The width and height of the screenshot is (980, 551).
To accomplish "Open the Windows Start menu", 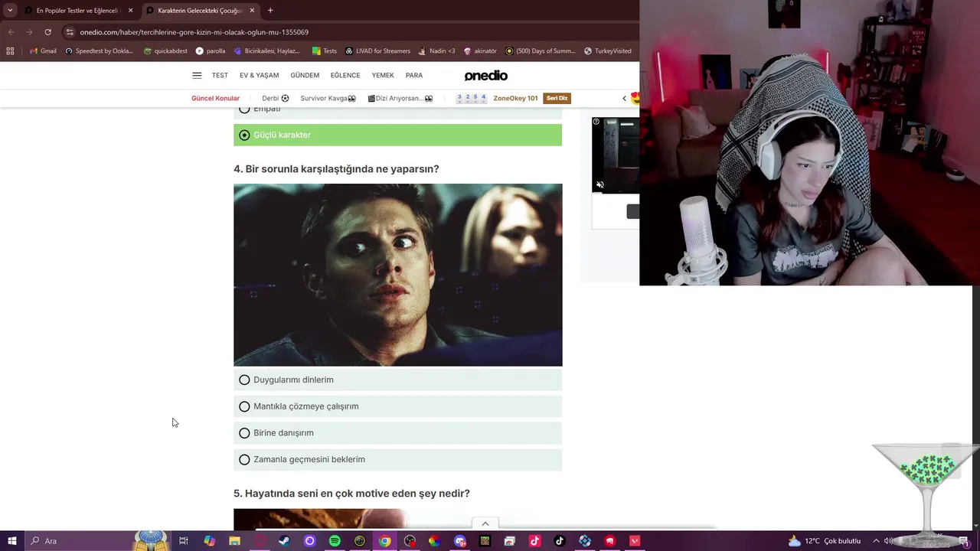I will (x=11, y=541).
